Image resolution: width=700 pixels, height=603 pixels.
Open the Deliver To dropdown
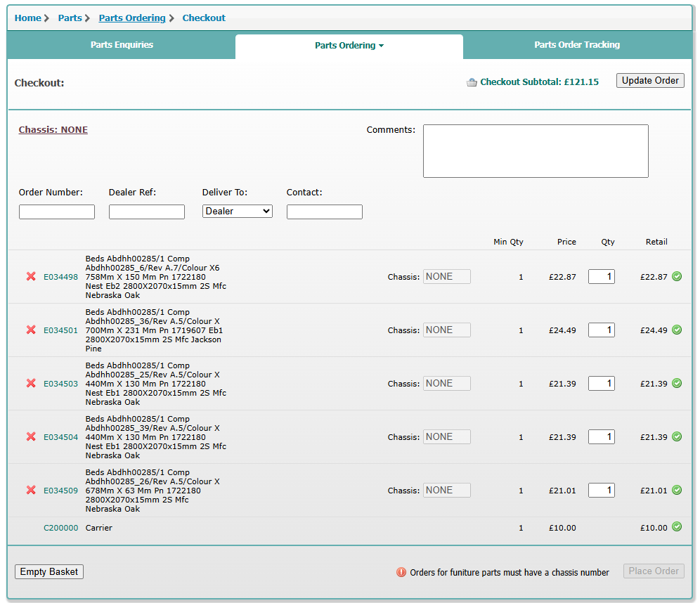click(x=237, y=211)
